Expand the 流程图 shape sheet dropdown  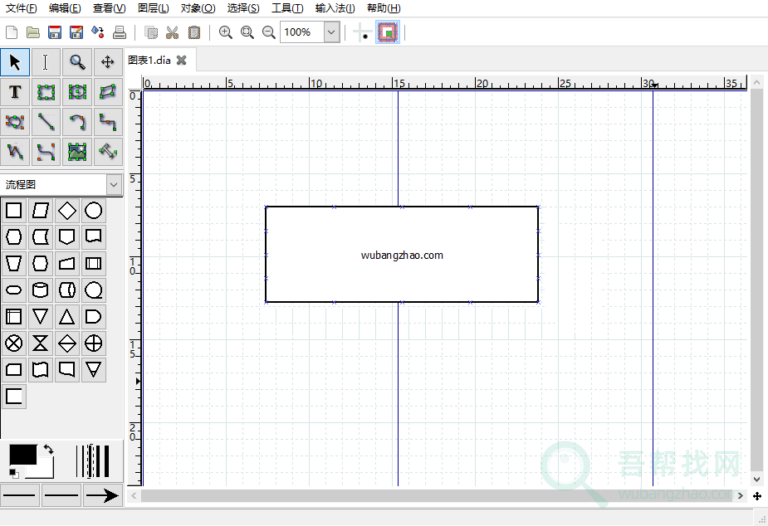pyautogui.click(x=113, y=185)
